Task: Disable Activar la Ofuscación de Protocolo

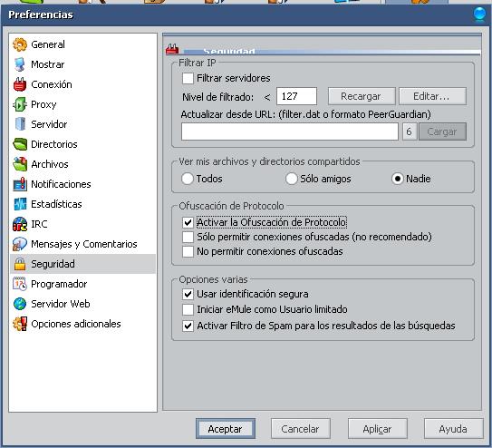Action: tap(188, 222)
